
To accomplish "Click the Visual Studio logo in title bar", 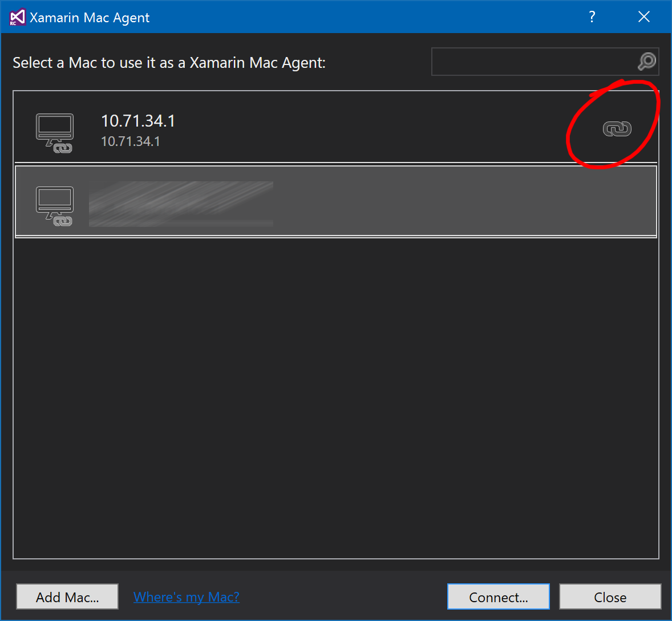I will click(x=17, y=17).
